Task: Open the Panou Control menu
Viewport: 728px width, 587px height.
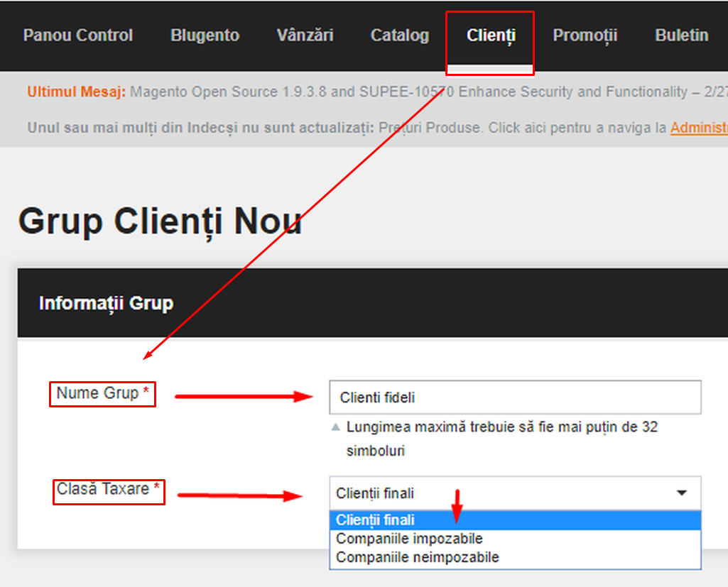Action: pyautogui.click(x=78, y=35)
